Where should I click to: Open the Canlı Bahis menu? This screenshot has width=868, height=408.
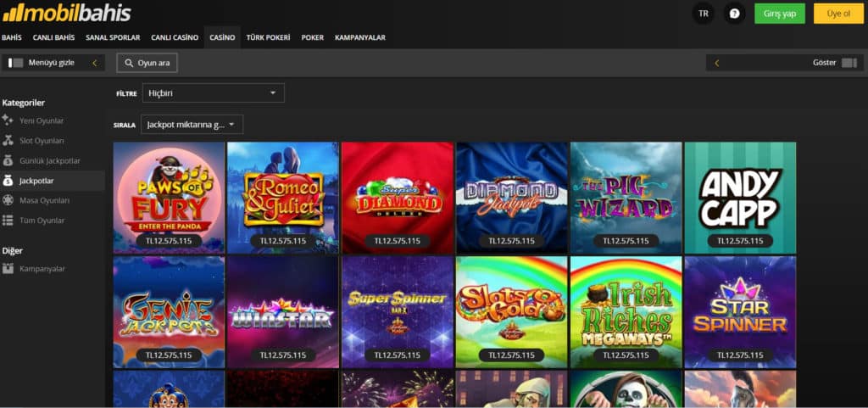point(53,37)
